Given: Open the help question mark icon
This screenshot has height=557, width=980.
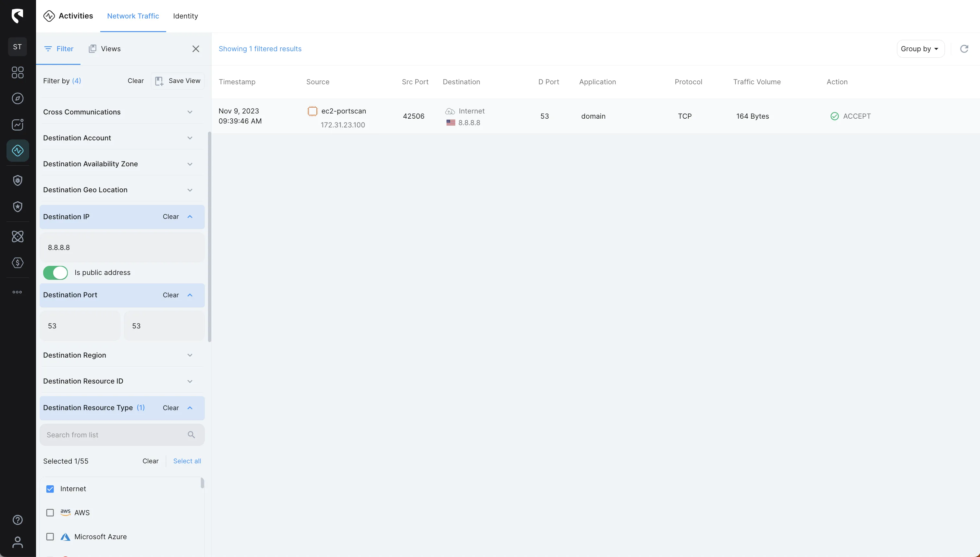Looking at the screenshot, I should [17, 519].
